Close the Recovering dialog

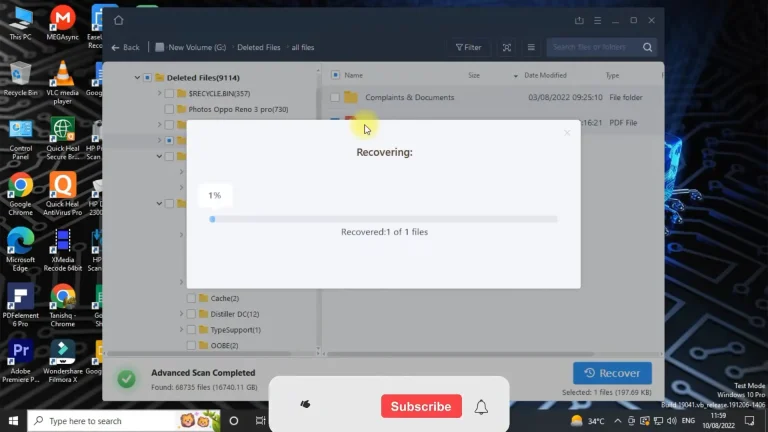567,133
